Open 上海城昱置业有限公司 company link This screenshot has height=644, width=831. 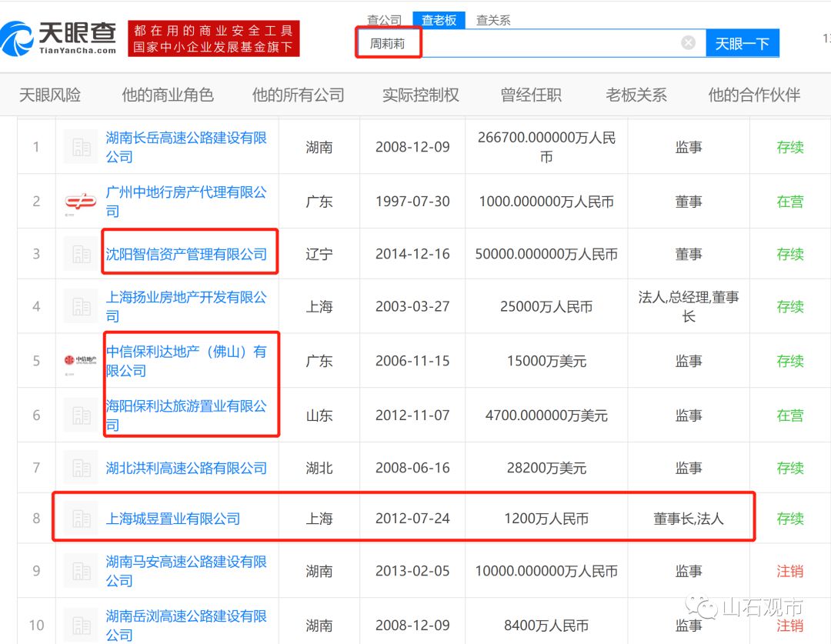coord(173,519)
